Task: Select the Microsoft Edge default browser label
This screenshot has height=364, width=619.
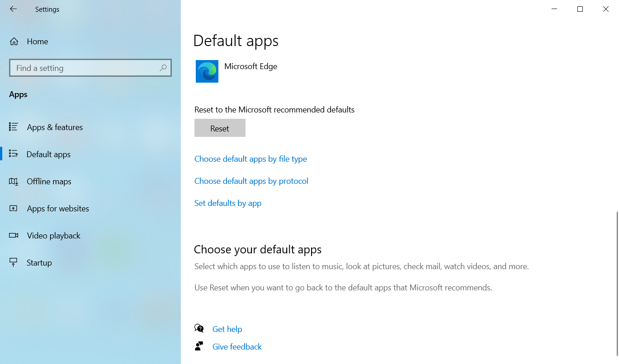Action: click(250, 66)
